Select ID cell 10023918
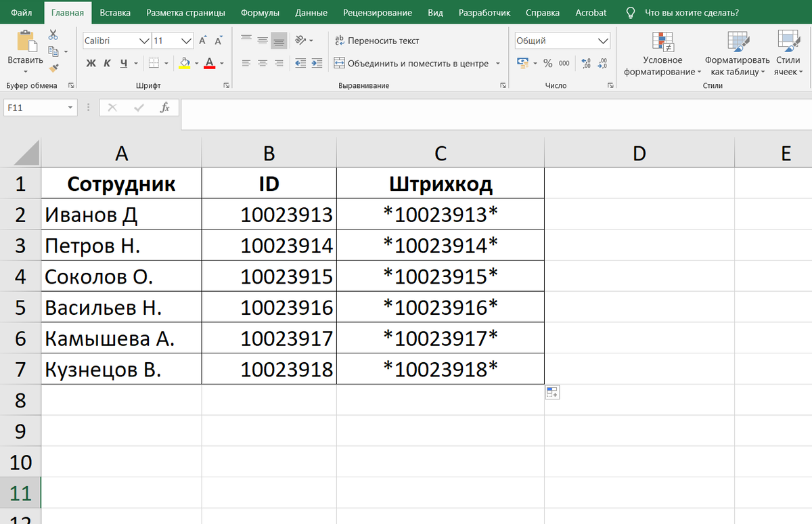 [x=269, y=369]
